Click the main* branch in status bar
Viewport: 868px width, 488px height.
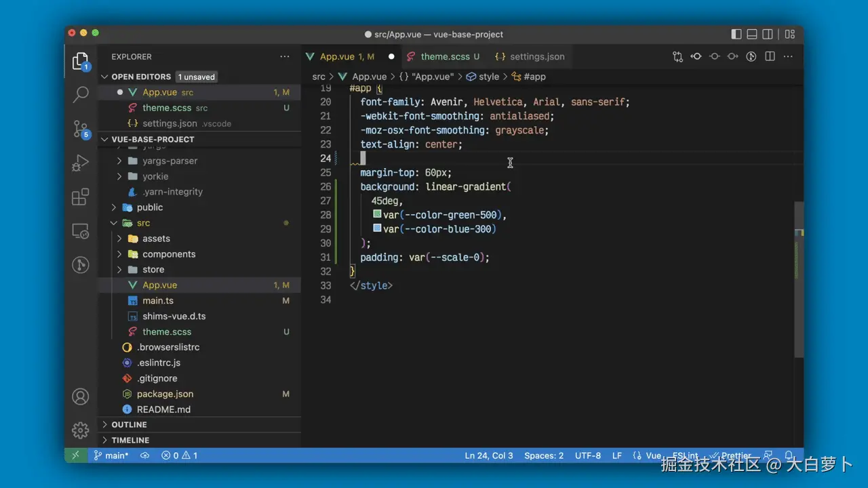click(x=111, y=455)
